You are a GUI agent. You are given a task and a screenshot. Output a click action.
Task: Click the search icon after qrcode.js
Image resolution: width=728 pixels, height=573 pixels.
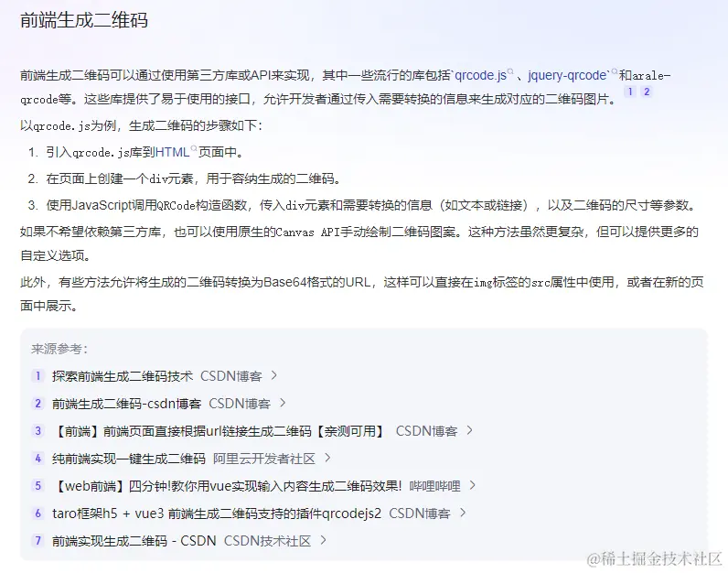(510, 71)
